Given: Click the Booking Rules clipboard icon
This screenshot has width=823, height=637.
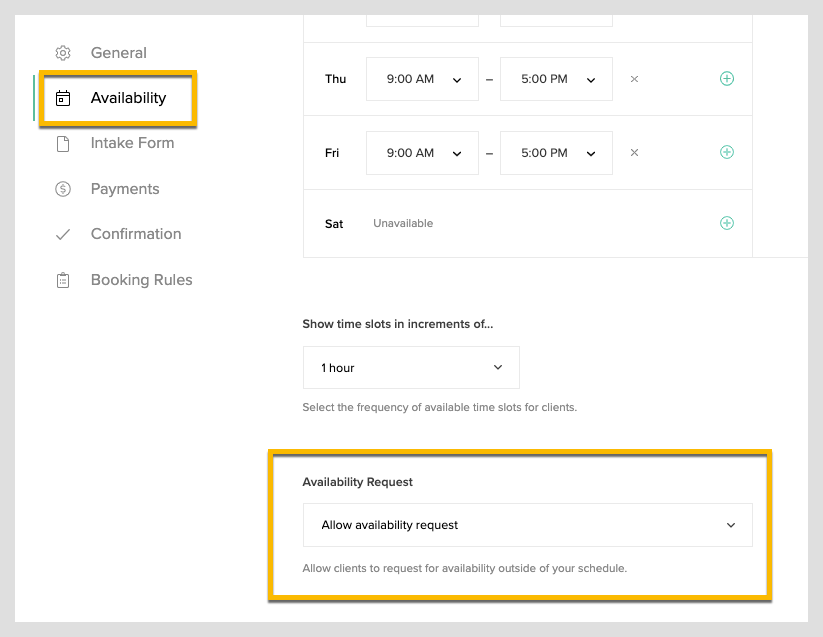Looking at the screenshot, I should click(63, 280).
